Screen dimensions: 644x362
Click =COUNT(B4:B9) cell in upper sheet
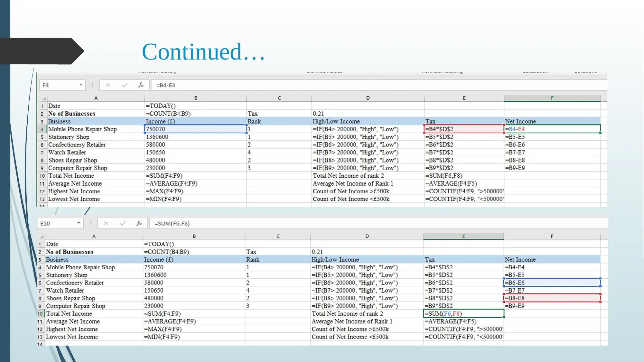click(x=196, y=114)
